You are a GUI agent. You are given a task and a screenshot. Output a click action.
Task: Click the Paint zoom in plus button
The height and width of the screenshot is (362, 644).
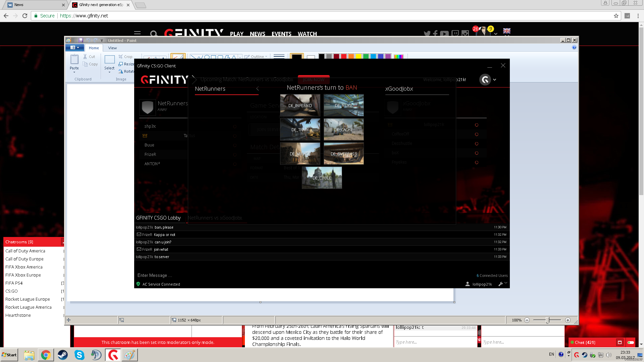click(568, 320)
